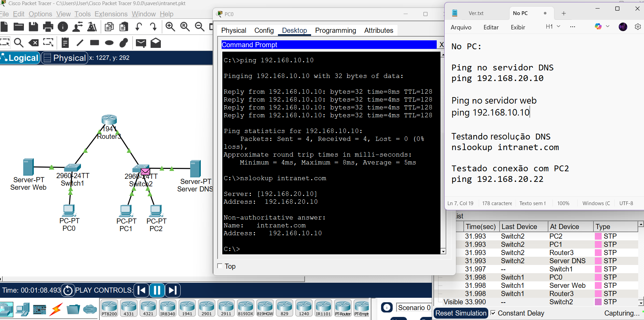Click the New file icon in Packet Tracer
Viewport: 644px width, 320px height.
[x=4, y=27]
